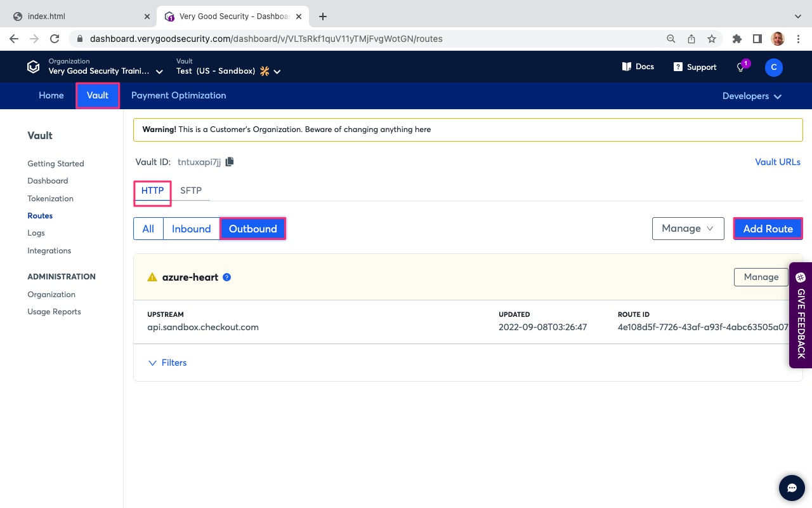Filter routes by Outbound

(x=253, y=229)
